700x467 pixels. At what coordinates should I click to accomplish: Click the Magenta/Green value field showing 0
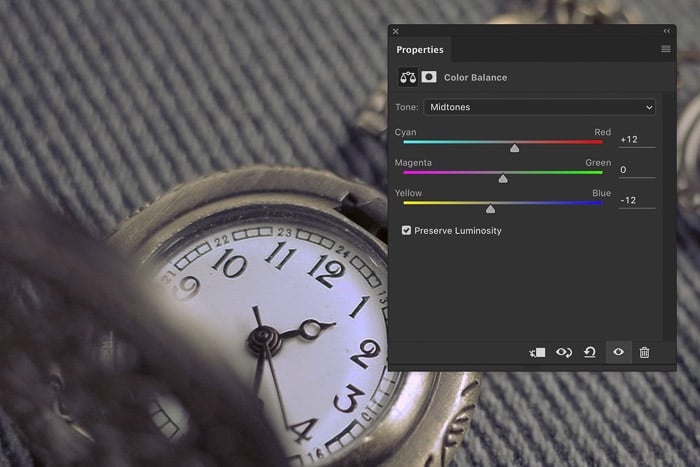coord(636,169)
